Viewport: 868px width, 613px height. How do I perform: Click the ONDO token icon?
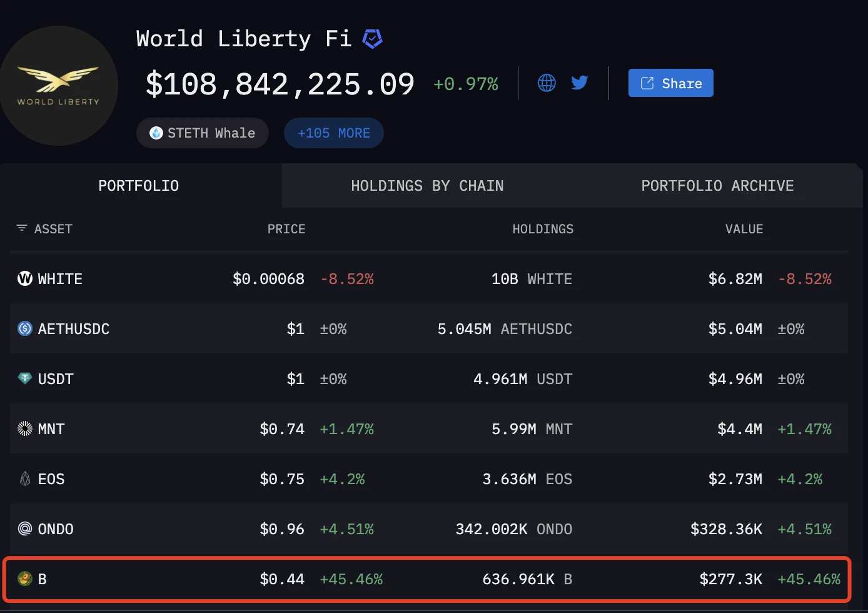(x=24, y=529)
